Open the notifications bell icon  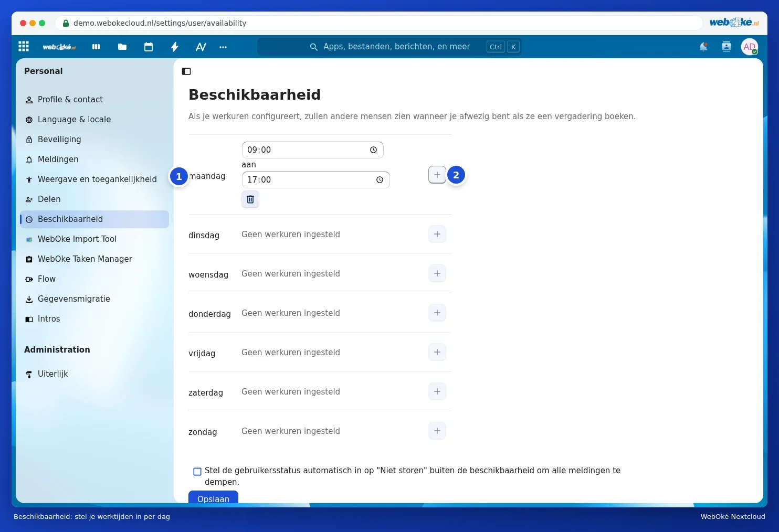703,47
